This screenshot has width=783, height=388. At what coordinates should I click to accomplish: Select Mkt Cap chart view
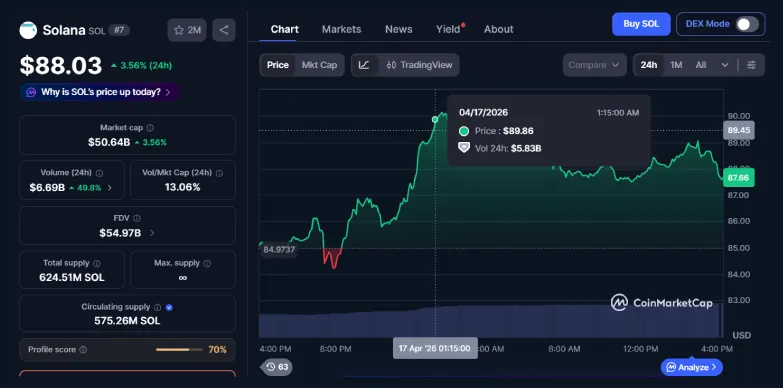(x=319, y=65)
